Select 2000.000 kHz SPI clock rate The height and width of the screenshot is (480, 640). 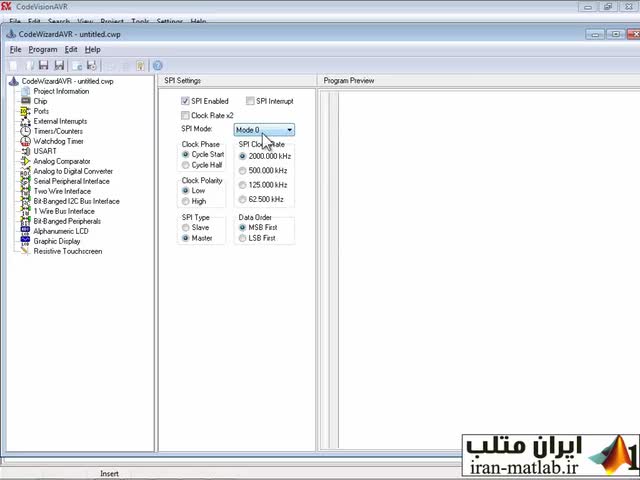click(242, 156)
